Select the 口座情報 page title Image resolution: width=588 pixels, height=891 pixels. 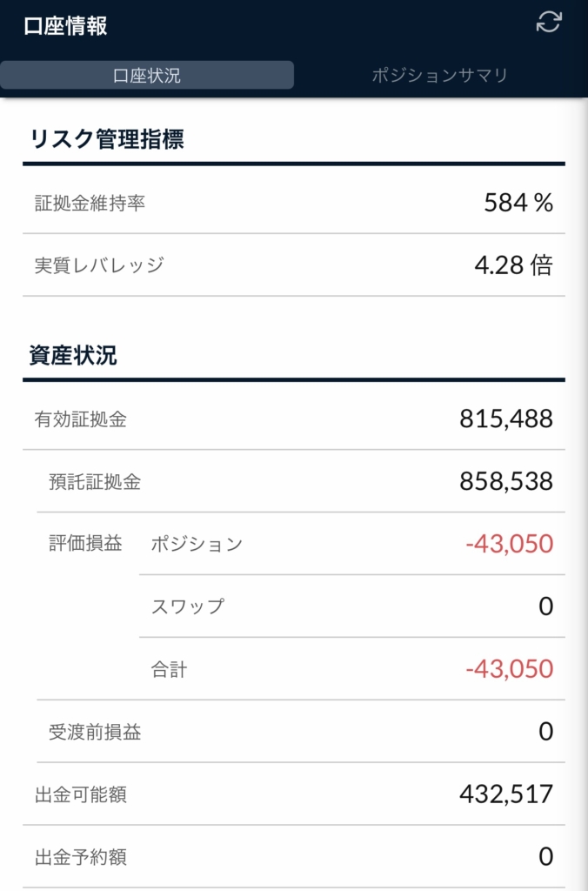tap(65, 26)
